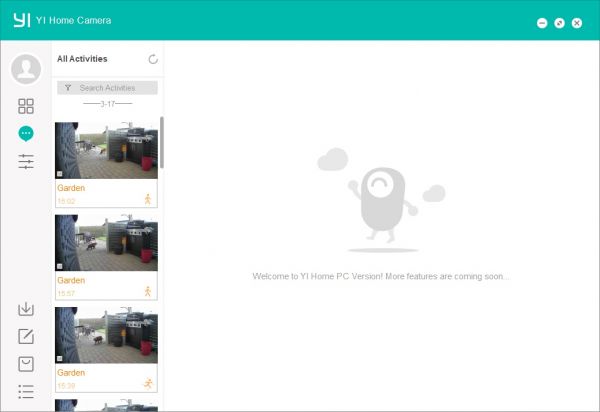Click the filter funnel icon

coord(68,88)
